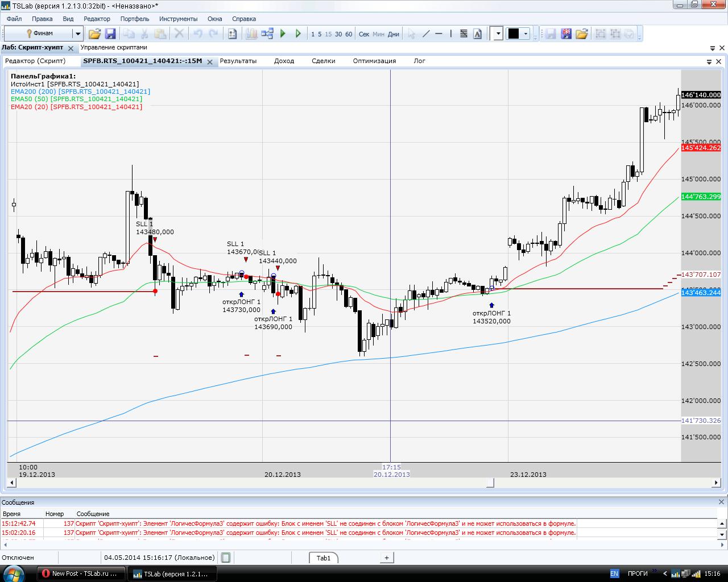
Task: Open the Финам data source dropdown
Action: tap(77, 34)
